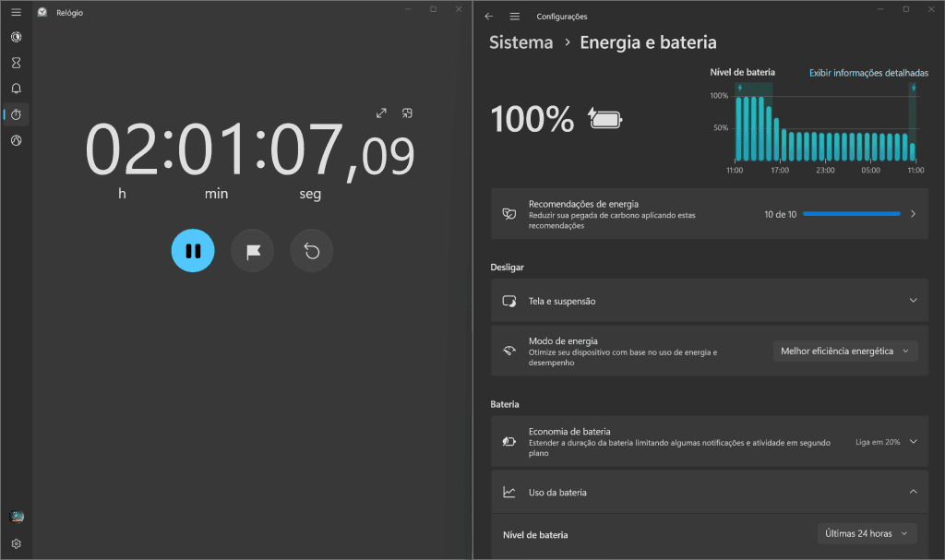This screenshot has height=560, width=945.
Task: Select the Stopwatch page icon
Action: click(x=17, y=114)
